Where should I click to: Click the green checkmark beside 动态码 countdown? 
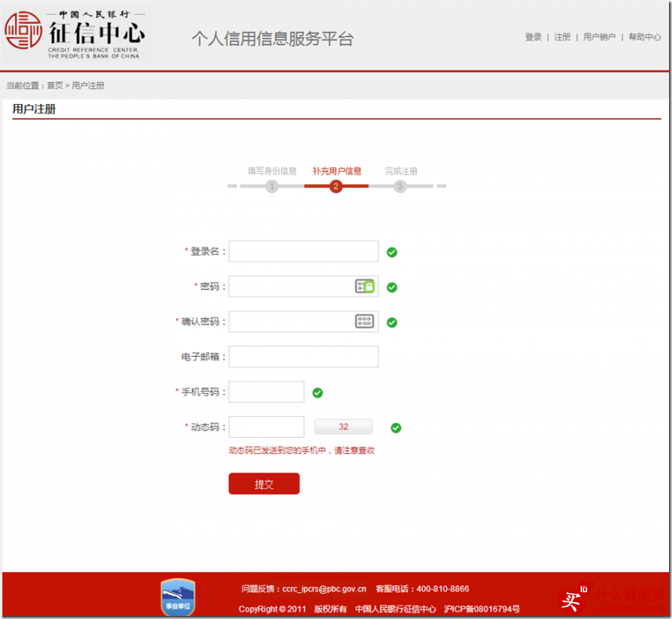(x=396, y=427)
